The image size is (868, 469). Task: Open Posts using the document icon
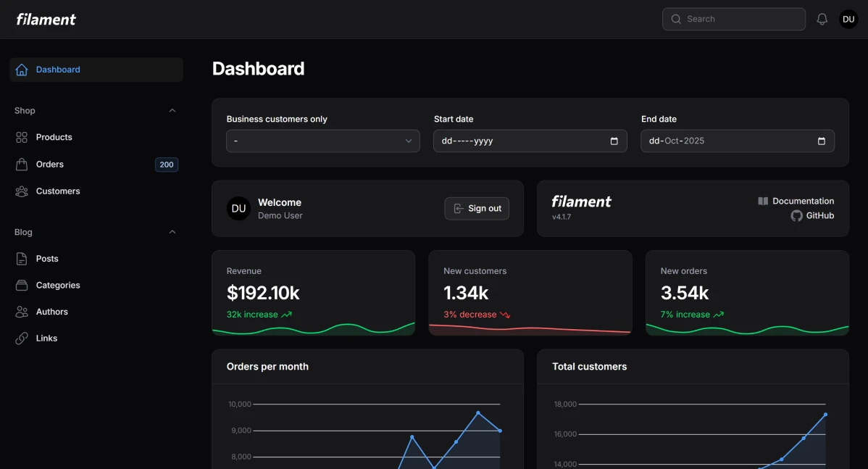[22, 258]
